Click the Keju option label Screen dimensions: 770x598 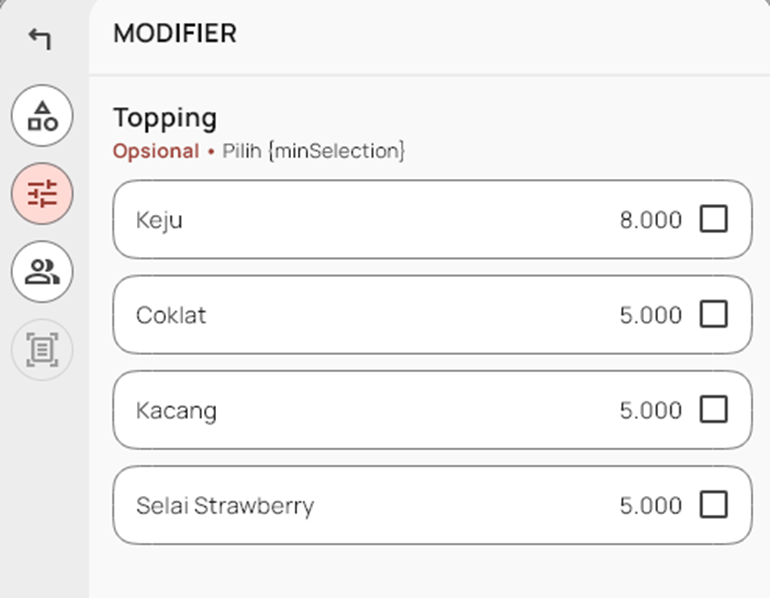click(x=159, y=220)
